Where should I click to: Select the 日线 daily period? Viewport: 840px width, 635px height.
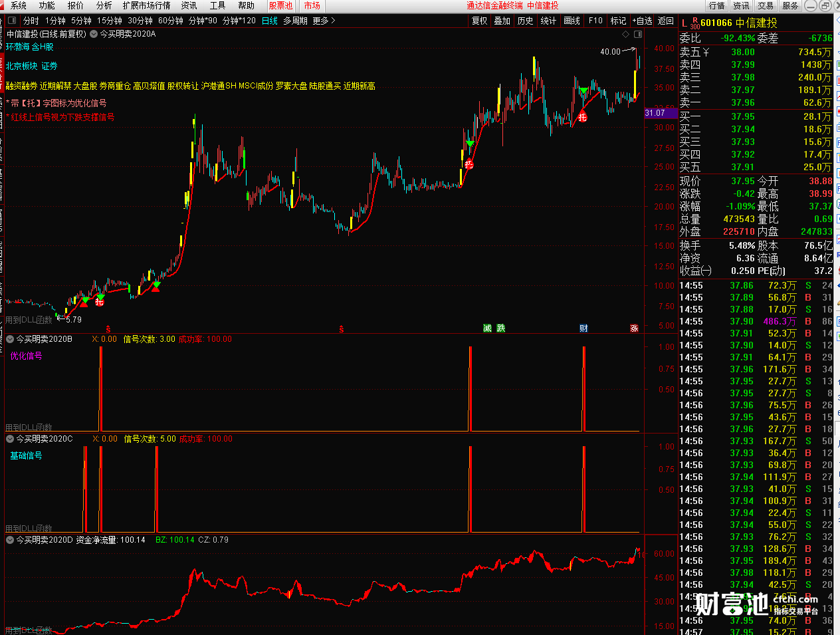(x=270, y=21)
